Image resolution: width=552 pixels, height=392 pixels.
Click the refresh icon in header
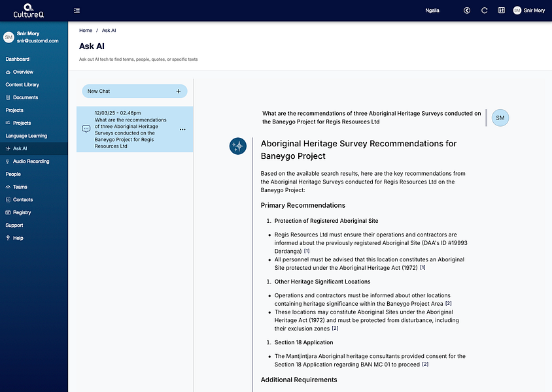[485, 10]
